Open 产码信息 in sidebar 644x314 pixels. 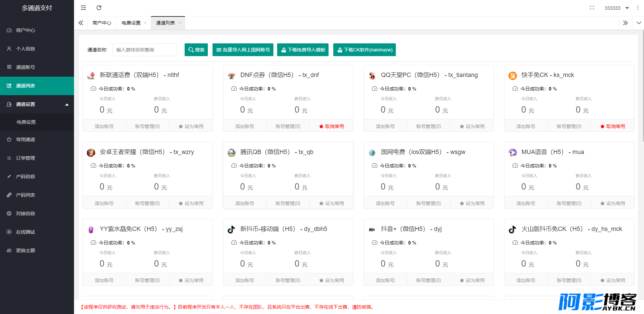pyautogui.click(x=37, y=176)
